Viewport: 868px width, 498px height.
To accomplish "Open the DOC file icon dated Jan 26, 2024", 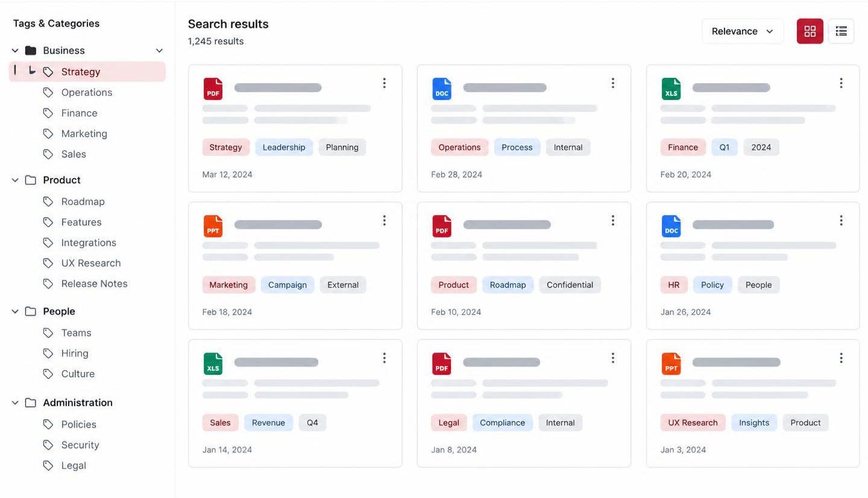I will [671, 226].
